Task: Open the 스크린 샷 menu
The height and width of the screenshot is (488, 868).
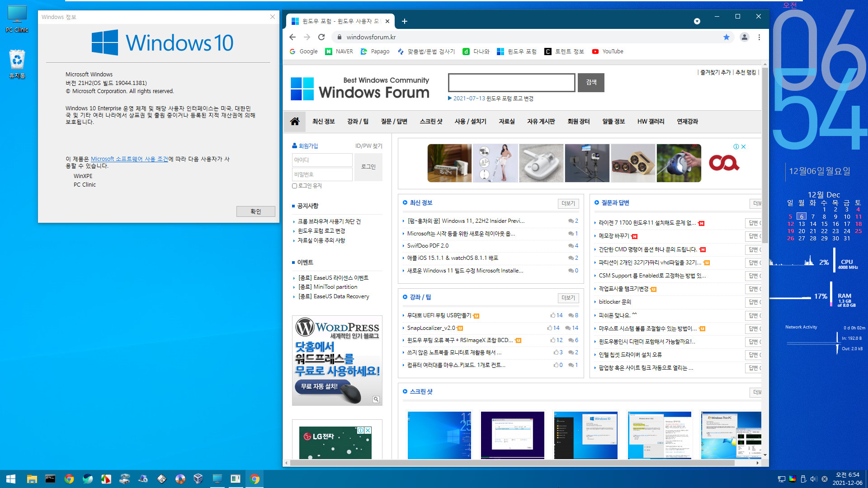Action: click(x=431, y=121)
